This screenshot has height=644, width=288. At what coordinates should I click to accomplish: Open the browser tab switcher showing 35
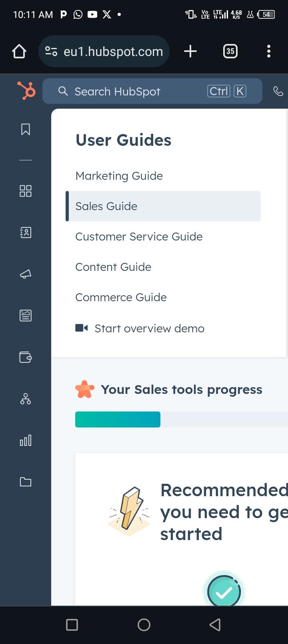(230, 51)
